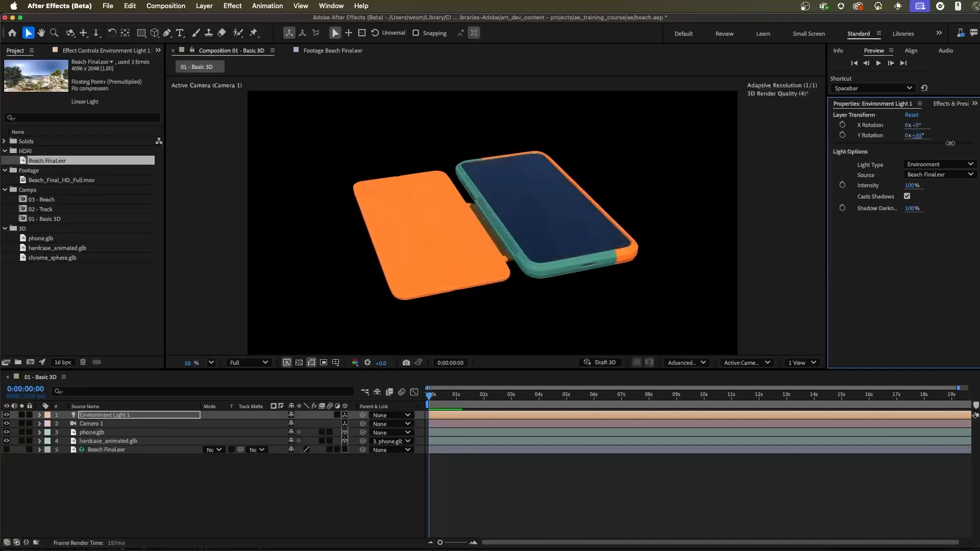Select the Puppet Pin tool
Image resolution: width=980 pixels, height=551 pixels.
coord(254,33)
